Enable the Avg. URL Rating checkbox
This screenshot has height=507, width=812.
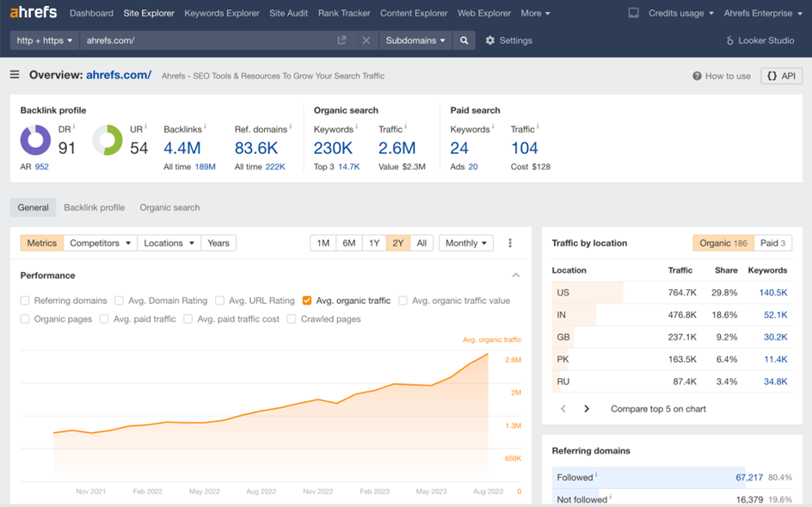tap(219, 300)
